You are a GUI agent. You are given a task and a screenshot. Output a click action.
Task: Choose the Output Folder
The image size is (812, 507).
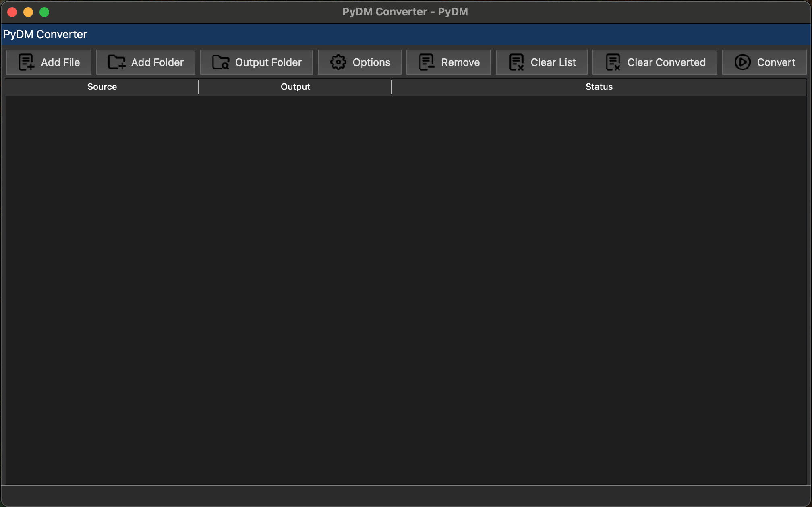point(257,62)
